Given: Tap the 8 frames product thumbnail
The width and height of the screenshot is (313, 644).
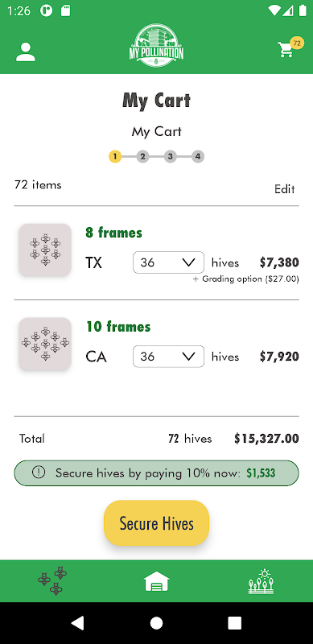Looking at the screenshot, I should pos(45,250).
